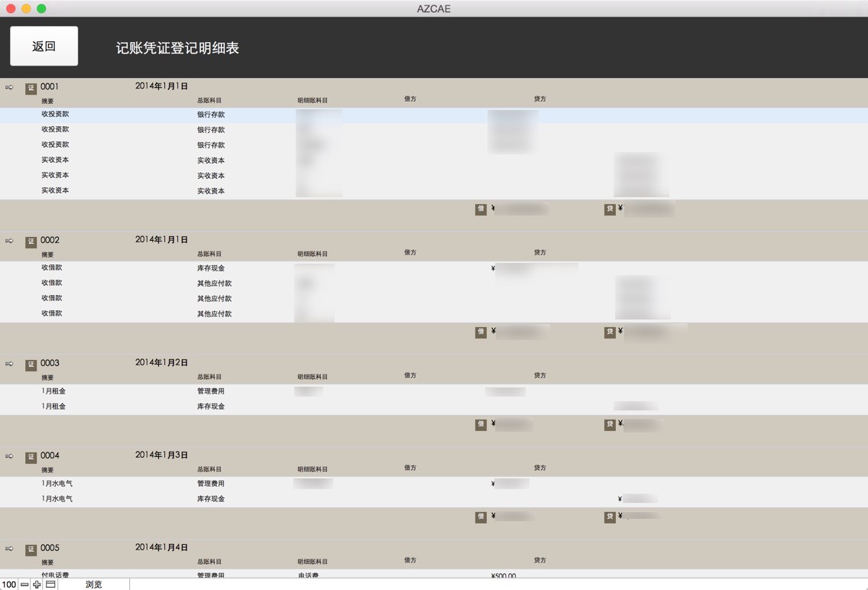Zoom out with the minus icon in status bar
The width and height of the screenshot is (868, 590).
pos(24,585)
